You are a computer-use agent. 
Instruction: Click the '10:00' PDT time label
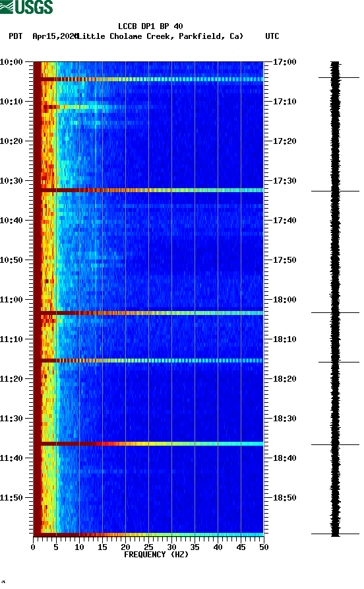tap(11, 62)
